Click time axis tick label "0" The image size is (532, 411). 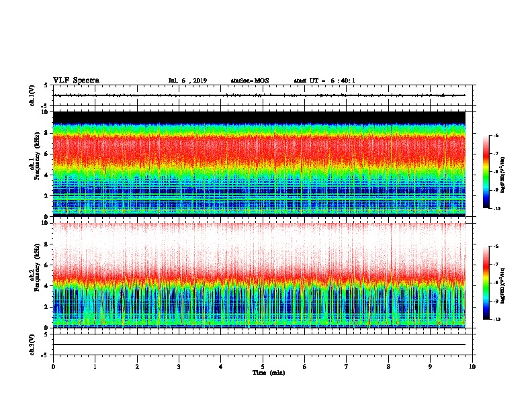click(x=53, y=367)
